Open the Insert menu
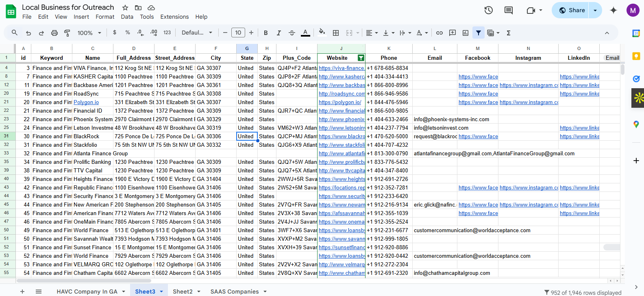 tap(81, 17)
